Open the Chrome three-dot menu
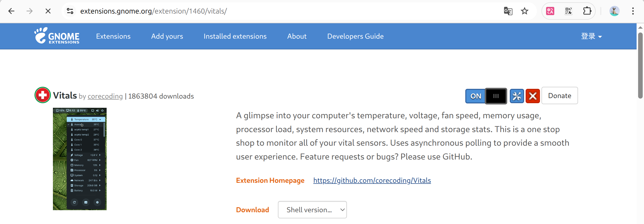The width and height of the screenshot is (644, 224). (633, 11)
